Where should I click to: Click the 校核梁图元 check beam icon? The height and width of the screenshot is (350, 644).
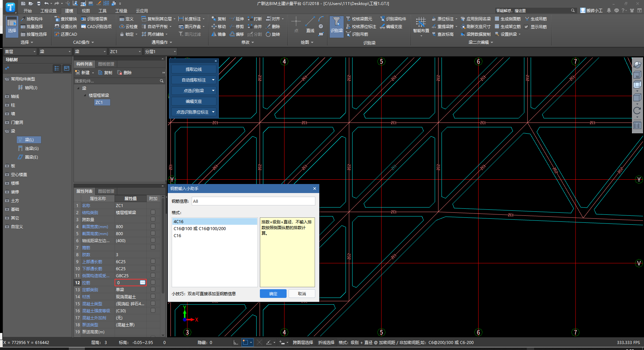click(x=348, y=19)
